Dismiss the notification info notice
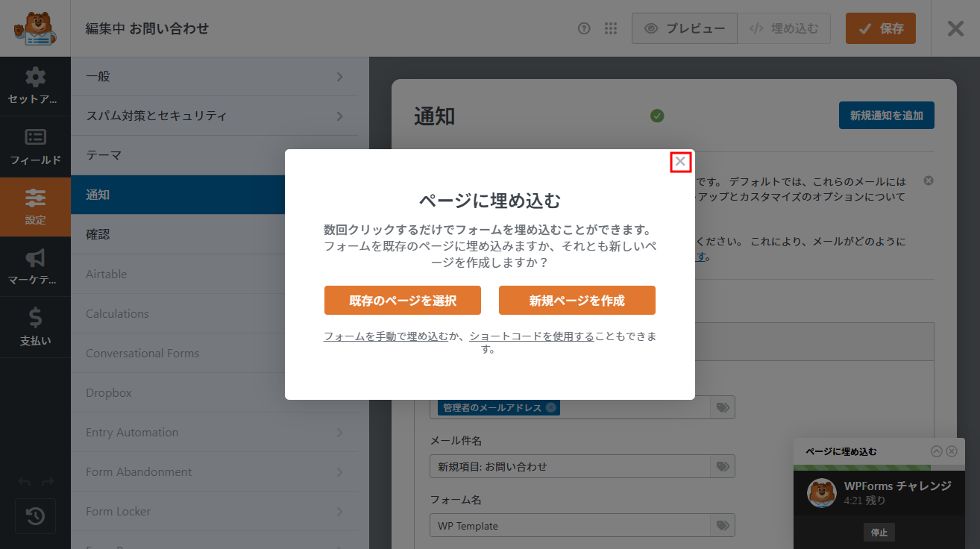Screen dimensions: 980x549 click(929, 181)
